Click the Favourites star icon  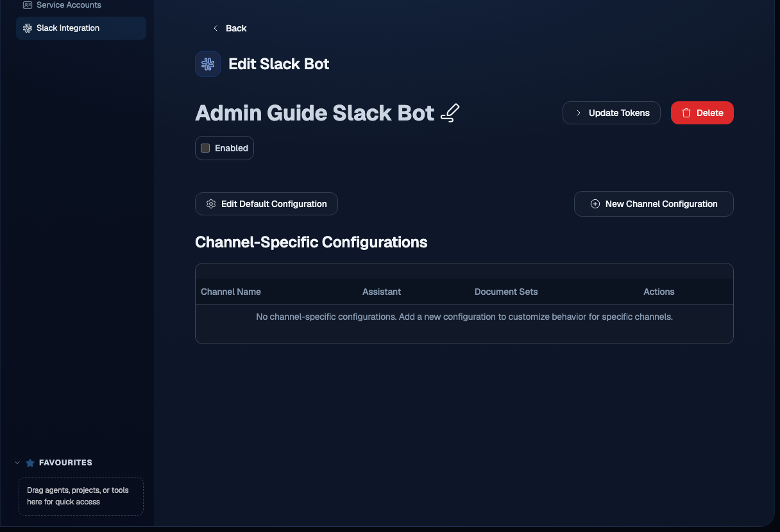coord(30,463)
